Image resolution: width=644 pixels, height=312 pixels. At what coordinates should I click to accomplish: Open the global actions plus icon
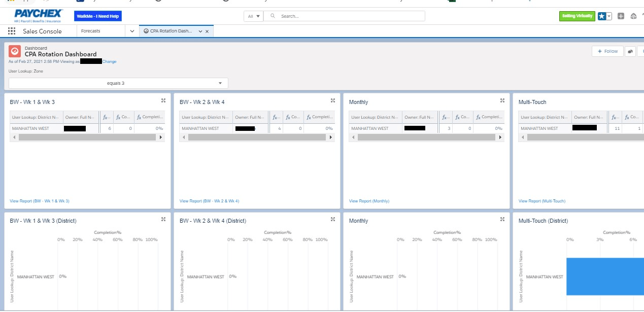pyautogui.click(x=621, y=16)
